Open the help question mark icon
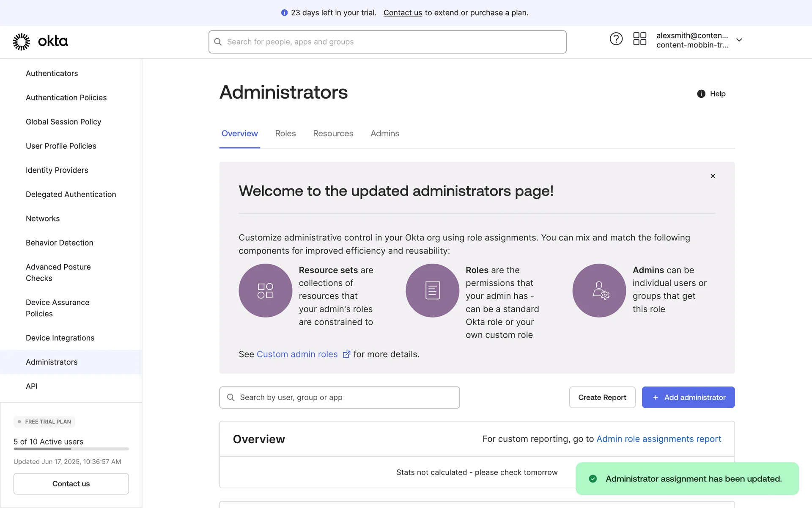812x508 pixels. coord(616,39)
